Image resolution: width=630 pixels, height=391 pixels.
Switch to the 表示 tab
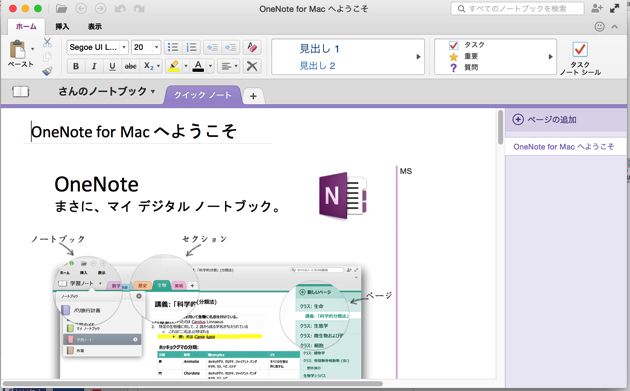(95, 27)
